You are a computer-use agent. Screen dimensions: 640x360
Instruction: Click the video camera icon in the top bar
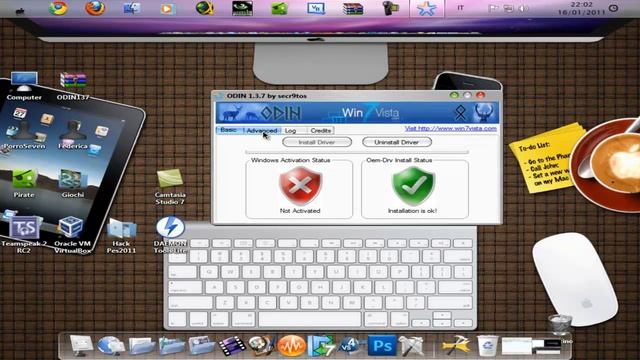pos(390,9)
